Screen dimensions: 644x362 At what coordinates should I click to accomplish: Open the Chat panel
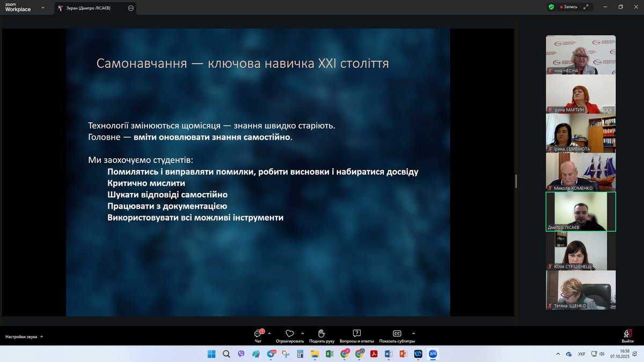[258, 335]
